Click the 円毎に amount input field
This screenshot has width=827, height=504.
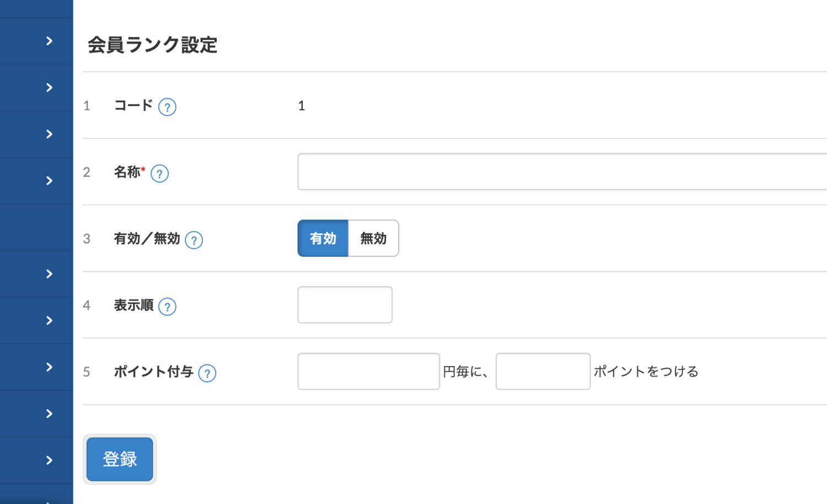click(368, 372)
